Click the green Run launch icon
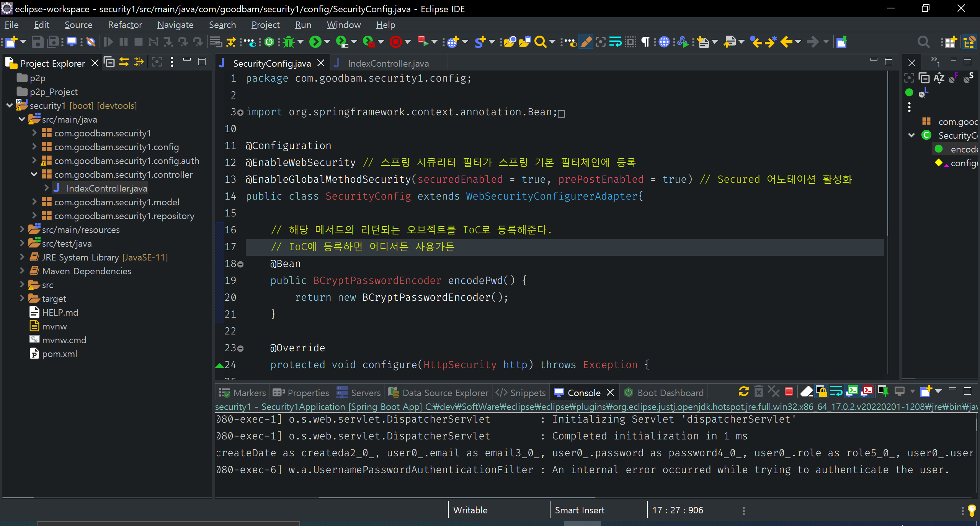Screen dimensions: 980x526 [x=315, y=42]
